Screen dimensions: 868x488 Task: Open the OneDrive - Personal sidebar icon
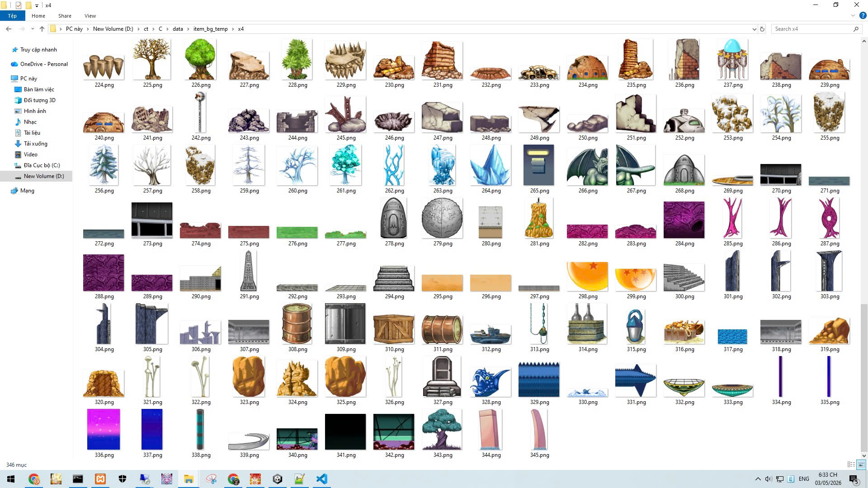14,64
